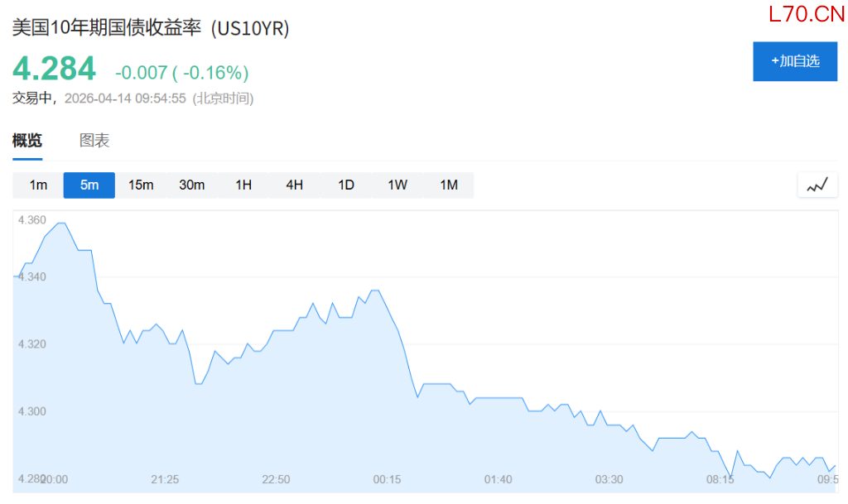This screenshot has width=848, height=504.
Task: Click the 4.284 current yield value
Action: click(54, 69)
